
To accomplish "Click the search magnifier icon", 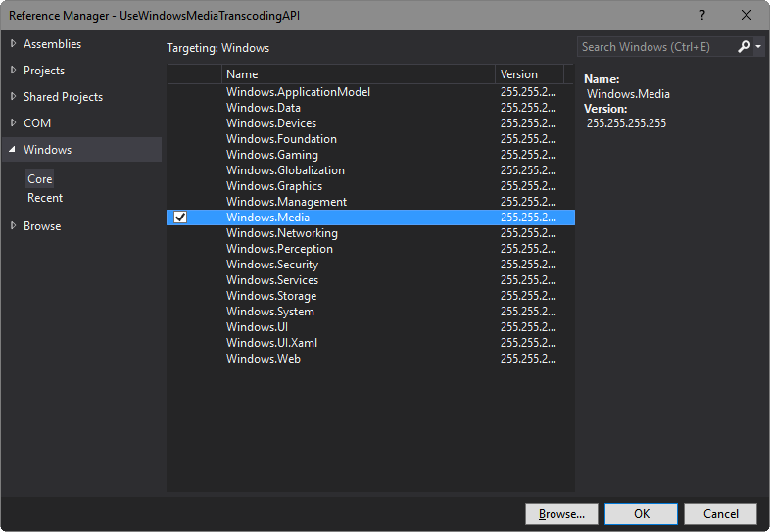I will coord(744,47).
